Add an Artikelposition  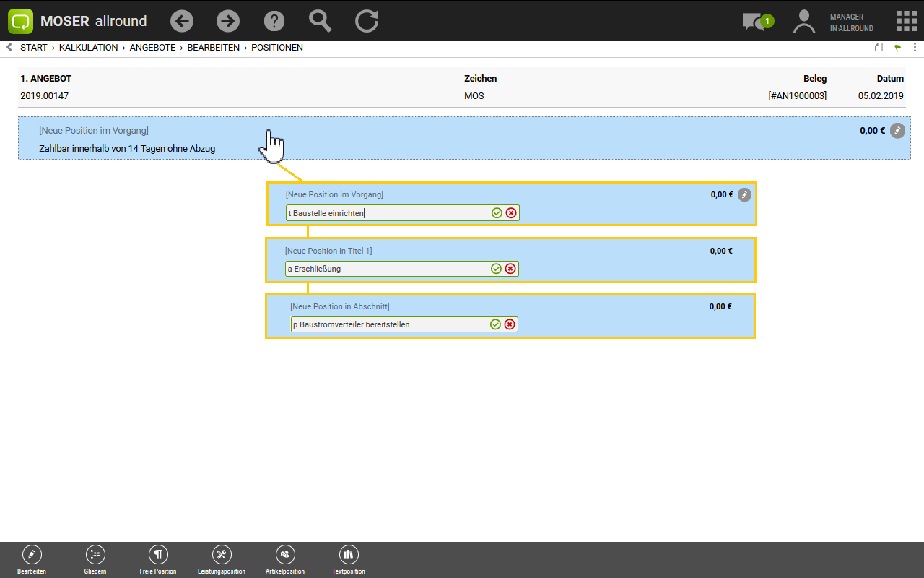pyautogui.click(x=285, y=559)
